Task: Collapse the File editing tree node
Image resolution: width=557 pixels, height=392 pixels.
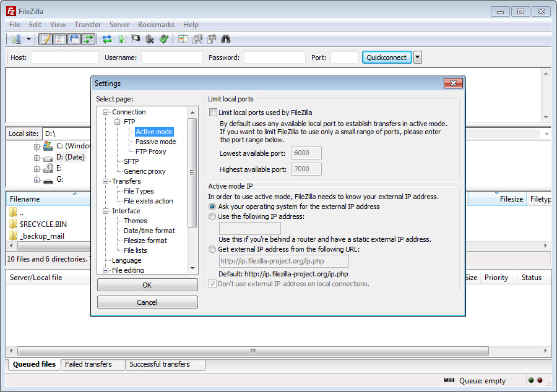Action: 105,270
